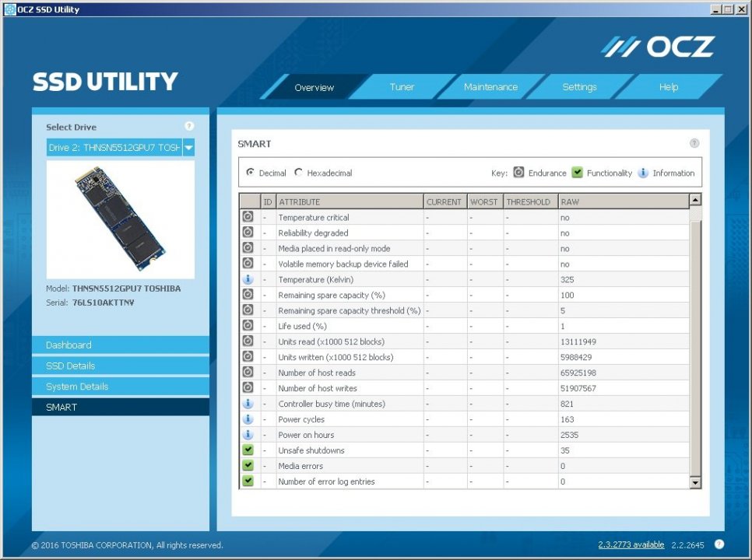Click the Power on hours value 2535
The height and width of the screenshot is (560, 752).
point(569,435)
